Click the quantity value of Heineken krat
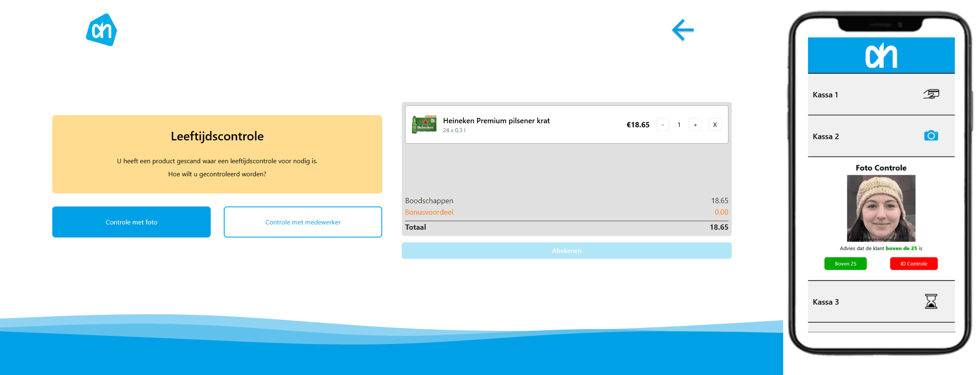980x375 pixels. (x=679, y=125)
